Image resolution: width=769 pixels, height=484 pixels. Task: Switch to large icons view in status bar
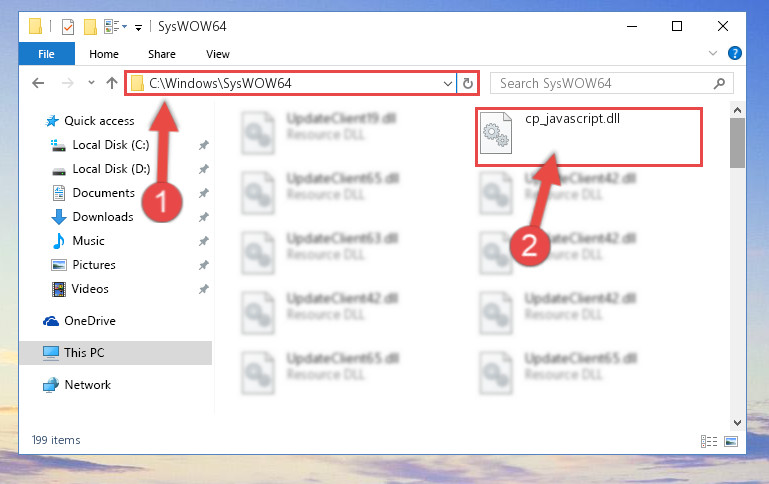coord(731,441)
